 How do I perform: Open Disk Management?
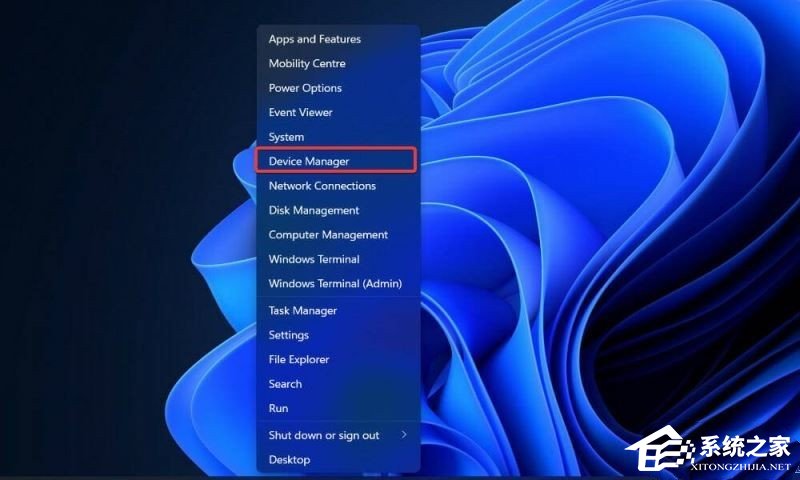[x=313, y=211]
